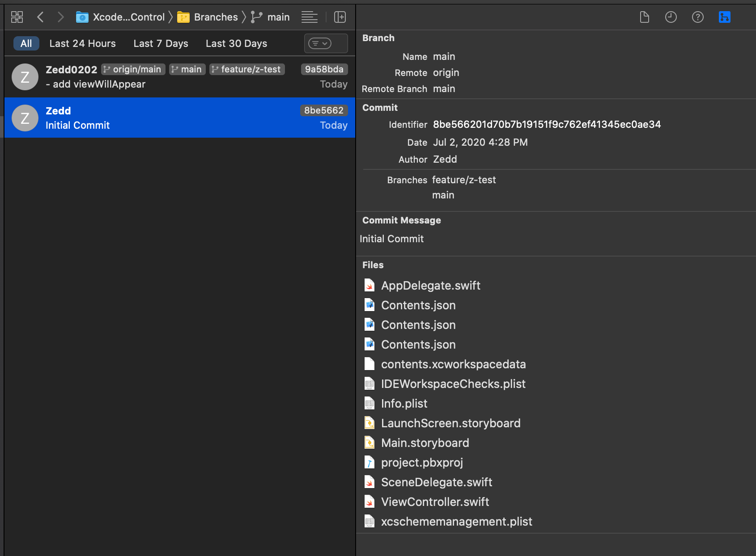Go forward in navigation history
Screen dimensions: 756x556
coord(61,17)
